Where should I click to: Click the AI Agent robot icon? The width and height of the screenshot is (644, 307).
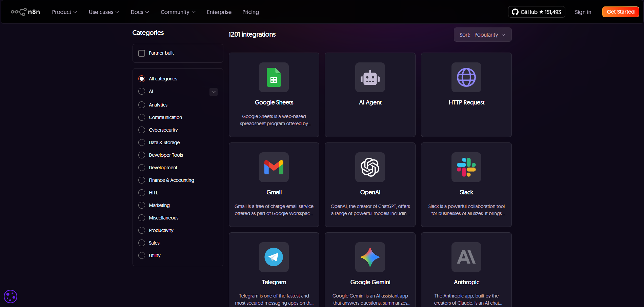[x=370, y=77]
